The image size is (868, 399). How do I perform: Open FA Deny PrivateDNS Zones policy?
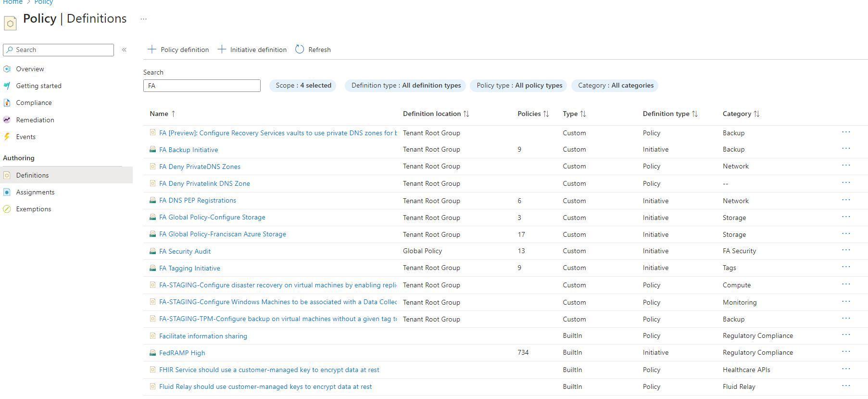pyautogui.click(x=200, y=167)
